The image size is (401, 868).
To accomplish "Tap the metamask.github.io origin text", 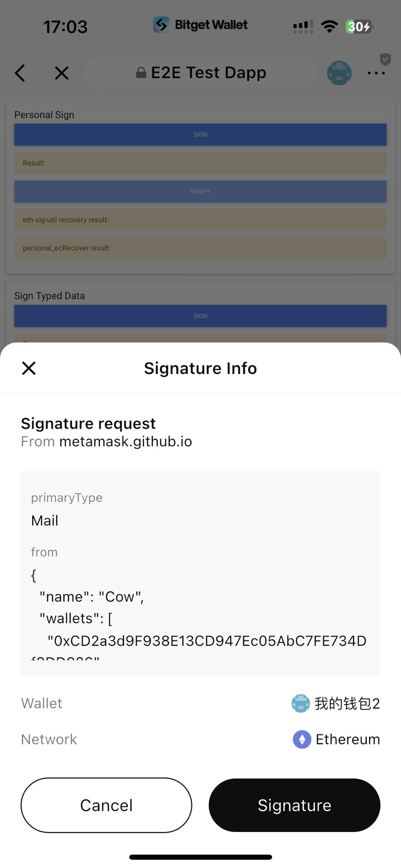I will pyautogui.click(x=125, y=441).
